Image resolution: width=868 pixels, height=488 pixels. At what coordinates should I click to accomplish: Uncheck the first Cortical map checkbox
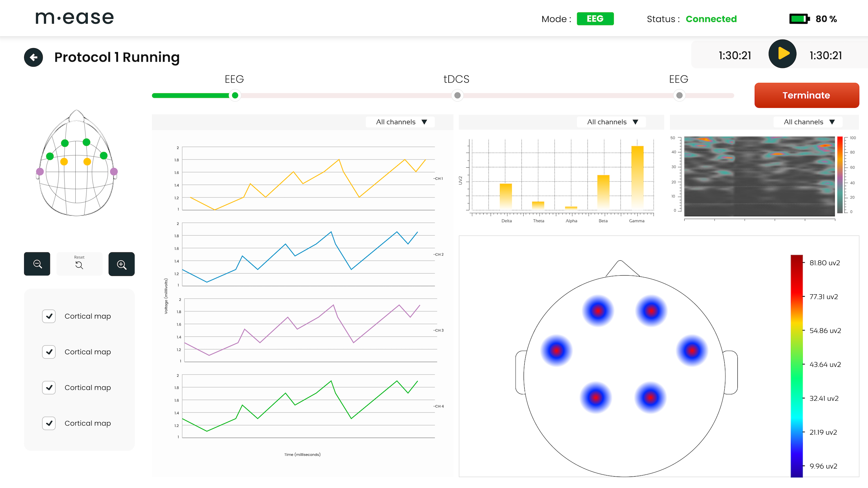click(x=49, y=316)
